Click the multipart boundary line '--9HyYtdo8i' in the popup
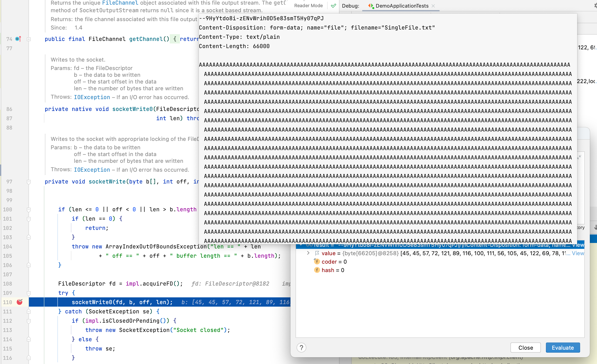Image resolution: width=597 pixels, height=364 pixels. click(261, 18)
